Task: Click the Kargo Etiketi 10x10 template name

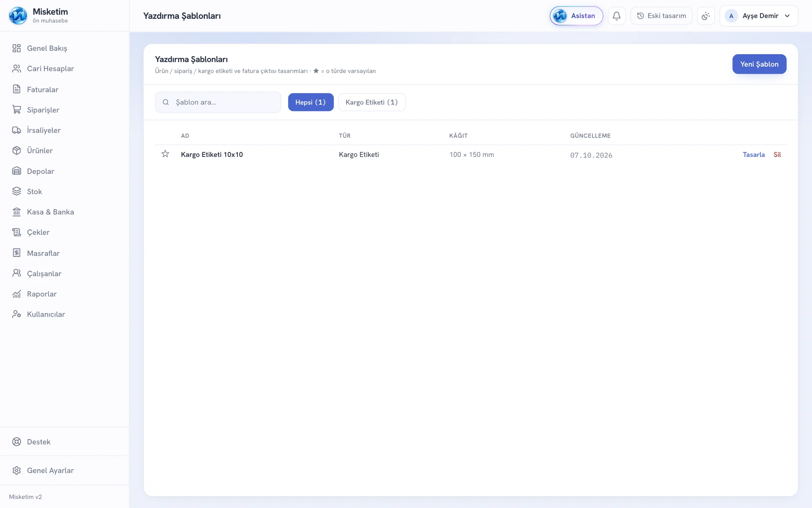Action: click(212, 155)
